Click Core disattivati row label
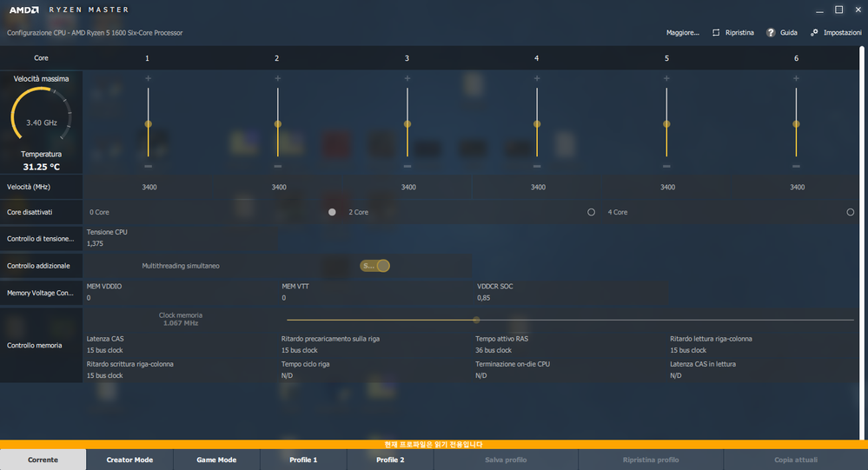 click(x=30, y=212)
